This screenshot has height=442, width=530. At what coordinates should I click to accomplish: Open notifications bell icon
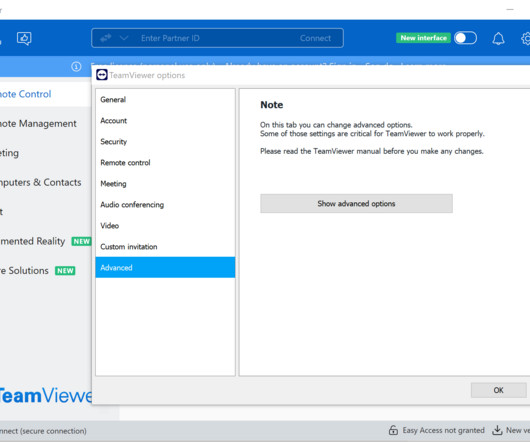[x=498, y=39]
